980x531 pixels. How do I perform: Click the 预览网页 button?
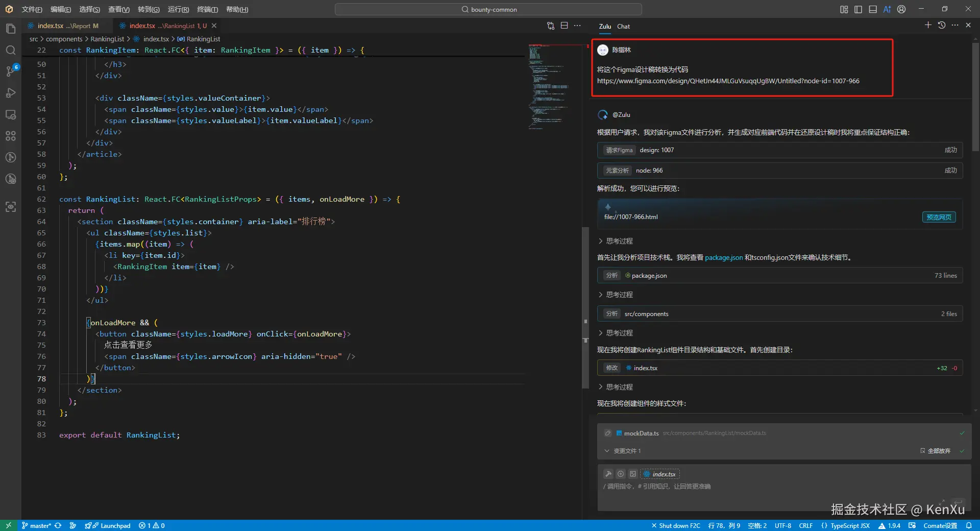(939, 217)
